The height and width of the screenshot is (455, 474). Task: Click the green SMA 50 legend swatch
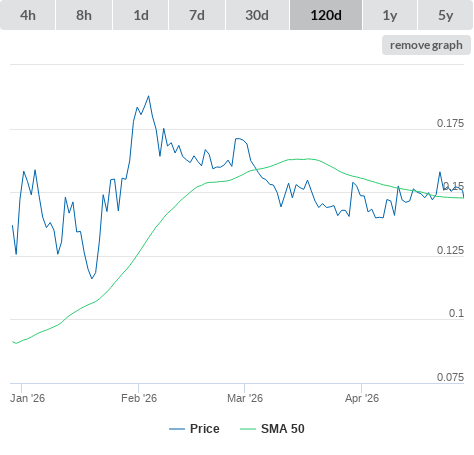(248, 429)
